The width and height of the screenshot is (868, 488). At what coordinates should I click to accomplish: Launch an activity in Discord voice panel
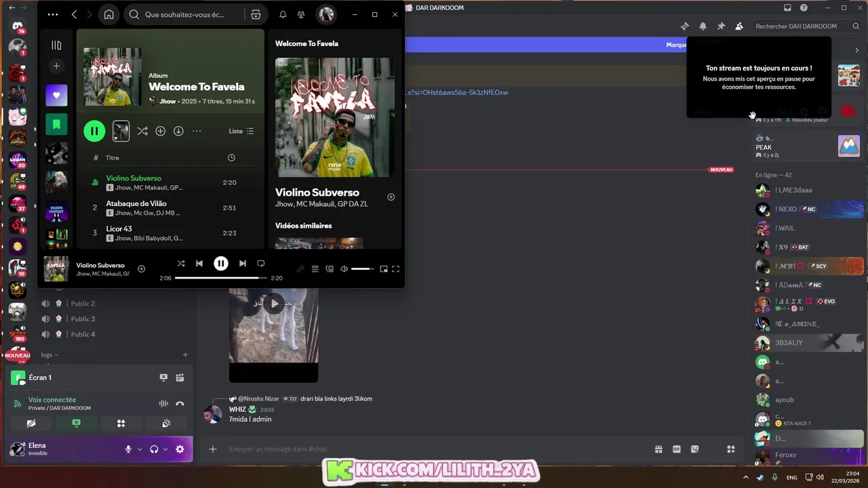coord(121,423)
